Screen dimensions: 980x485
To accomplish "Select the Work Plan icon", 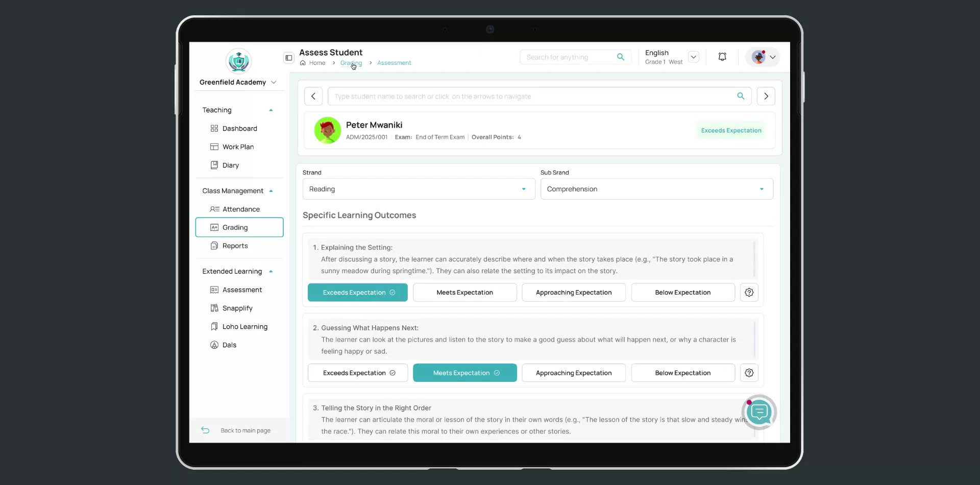I will (214, 147).
